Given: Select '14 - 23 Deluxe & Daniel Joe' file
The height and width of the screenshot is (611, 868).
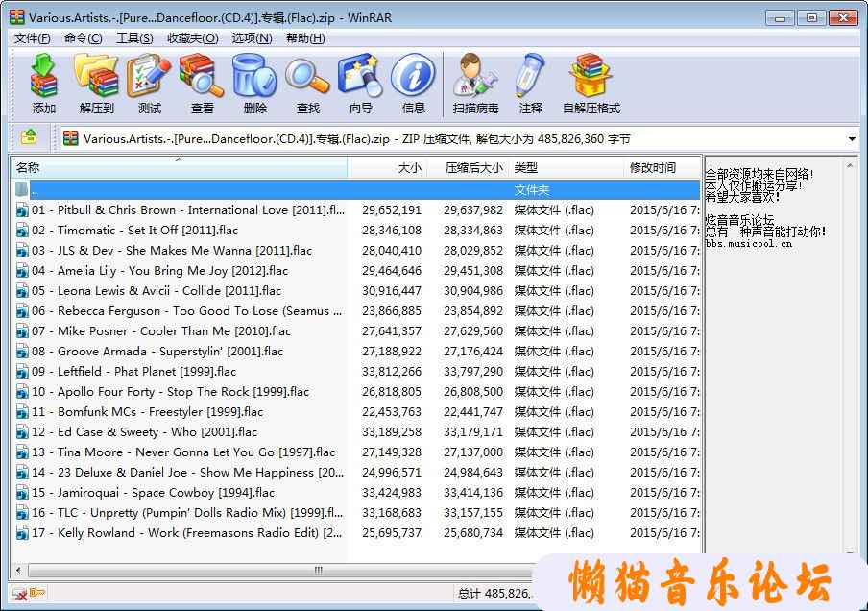Looking at the screenshot, I should [187, 473].
